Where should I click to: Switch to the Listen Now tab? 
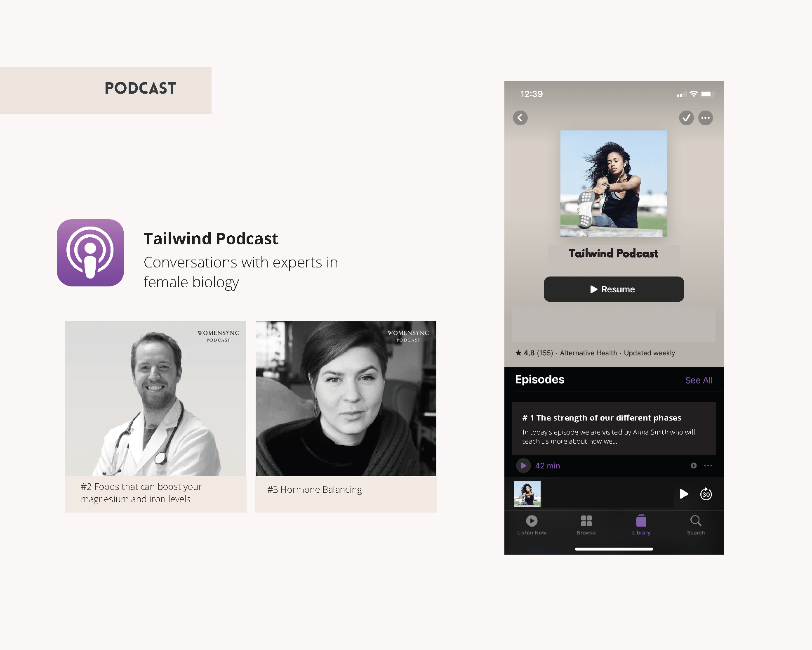click(532, 525)
